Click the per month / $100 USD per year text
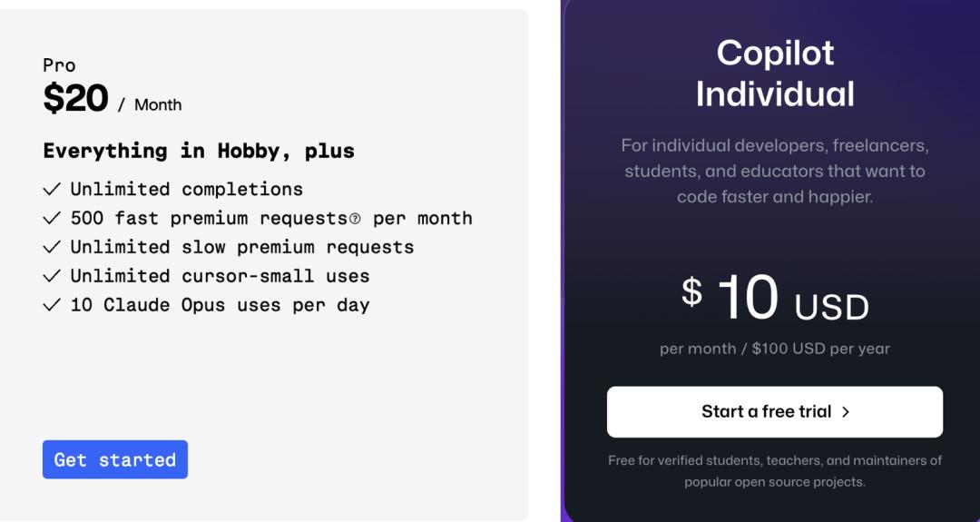 [775, 349]
